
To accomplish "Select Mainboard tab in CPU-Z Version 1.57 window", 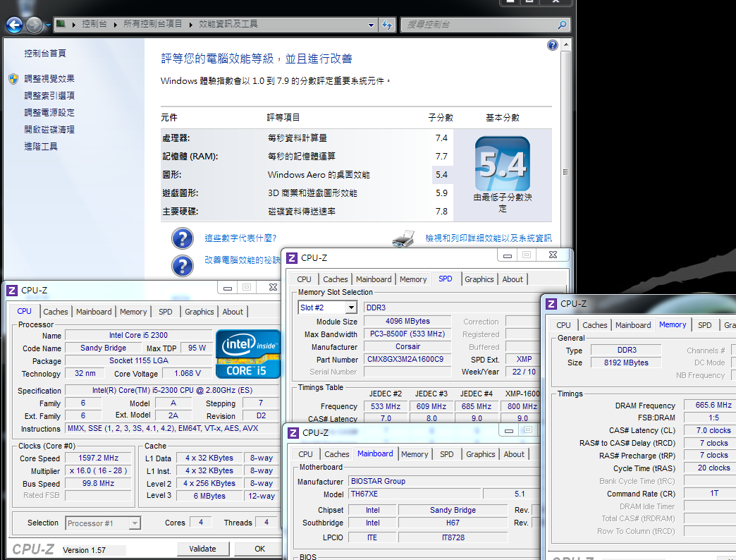I will [x=94, y=312].
